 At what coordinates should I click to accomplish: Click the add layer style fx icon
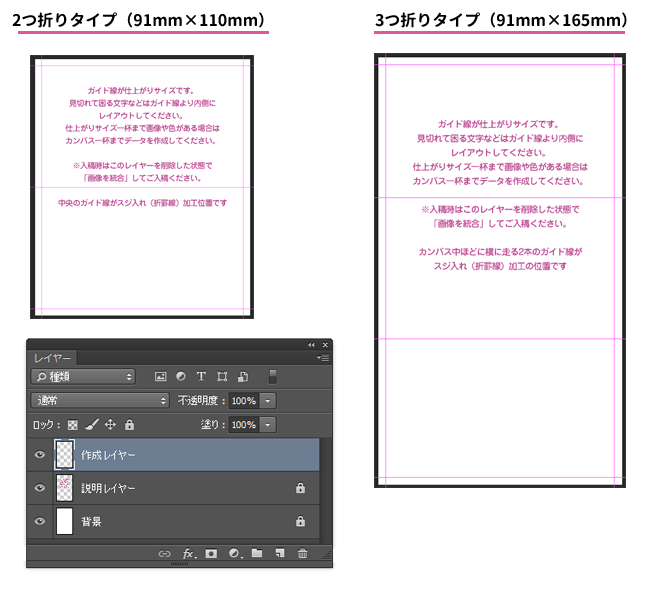click(x=188, y=553)
